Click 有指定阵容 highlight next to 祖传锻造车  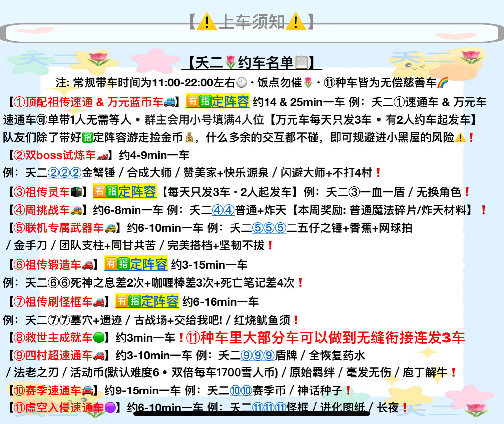136,264
